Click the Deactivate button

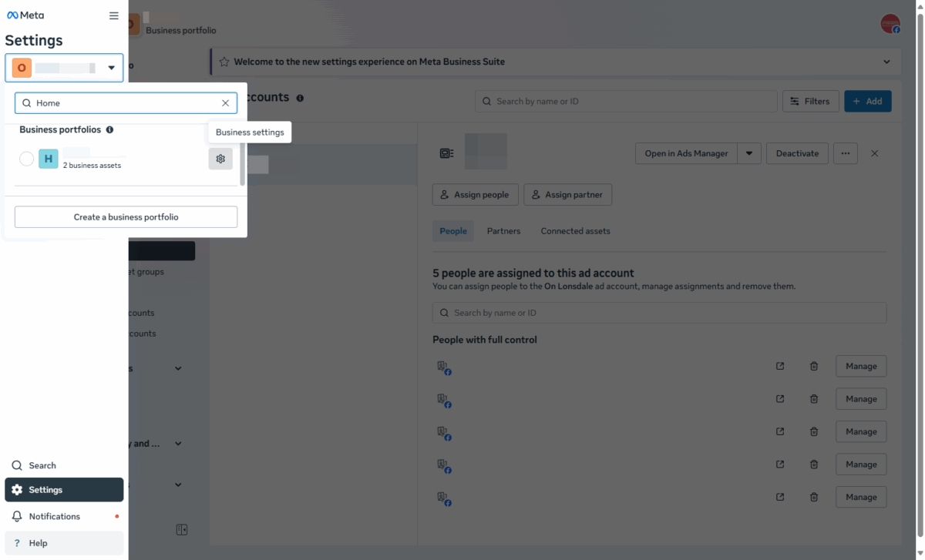(x=797, y=153)
